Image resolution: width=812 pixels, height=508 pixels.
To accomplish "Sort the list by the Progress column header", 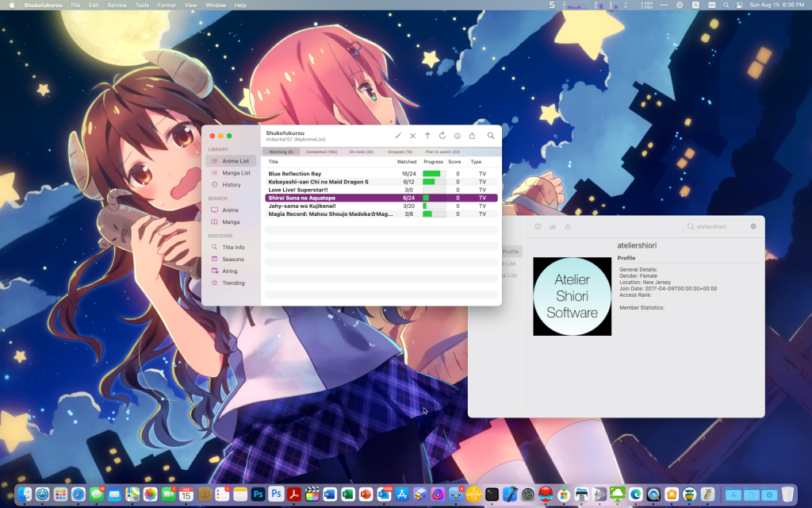I will [434, 162].
